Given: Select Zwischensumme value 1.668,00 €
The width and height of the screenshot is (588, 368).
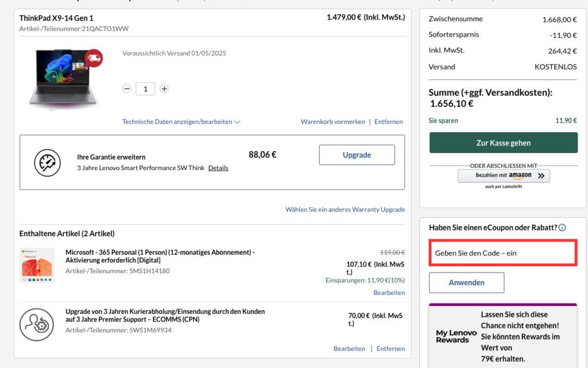Looking at the screenshot, I should [x=559, y=20].
